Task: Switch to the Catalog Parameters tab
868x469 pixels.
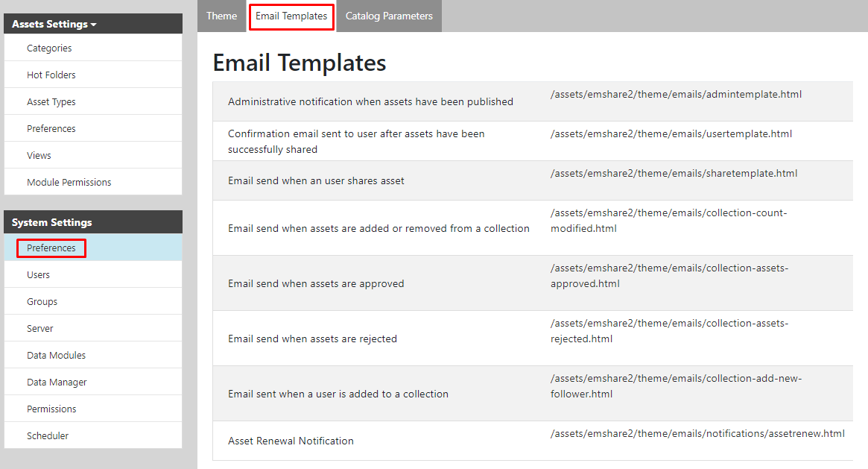Action: point(388,15)
